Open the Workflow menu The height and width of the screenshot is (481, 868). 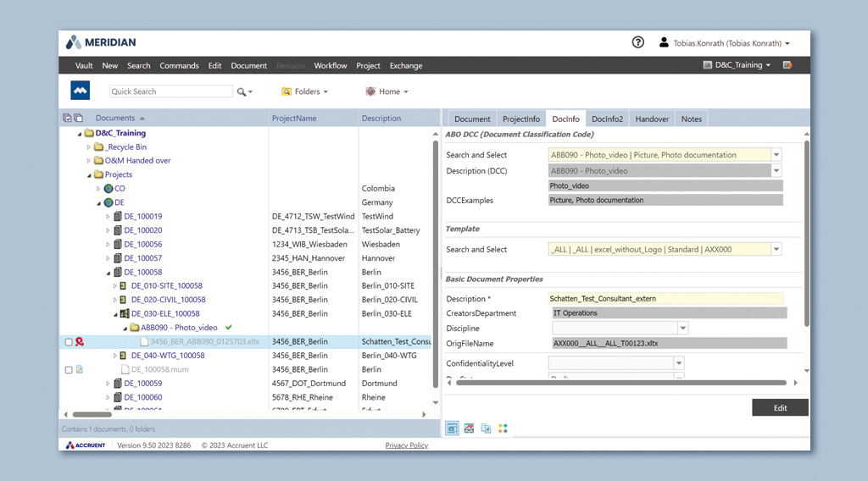click(330, 65)
